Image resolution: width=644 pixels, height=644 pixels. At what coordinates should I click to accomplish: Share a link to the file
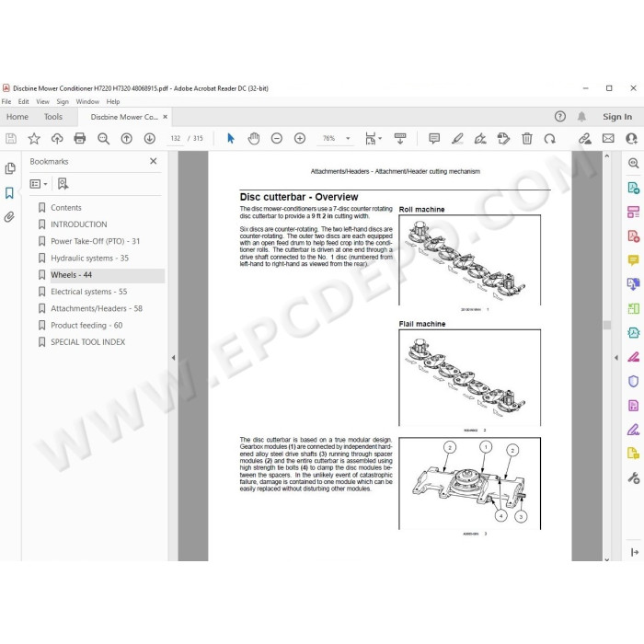(585, 138)
